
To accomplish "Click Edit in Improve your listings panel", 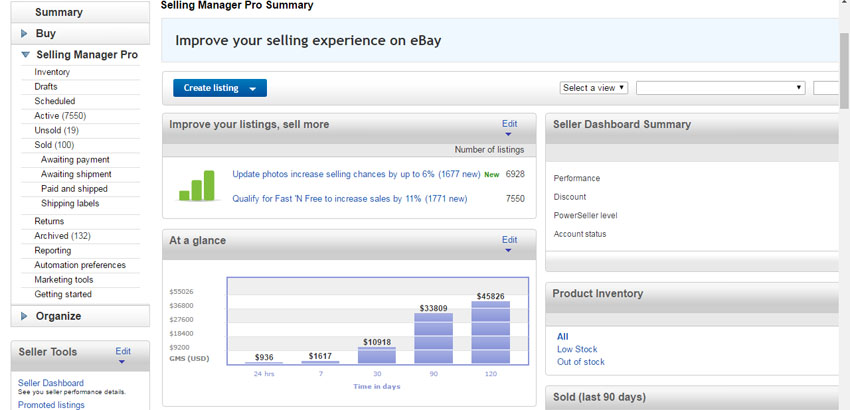I will coord(509,125).
